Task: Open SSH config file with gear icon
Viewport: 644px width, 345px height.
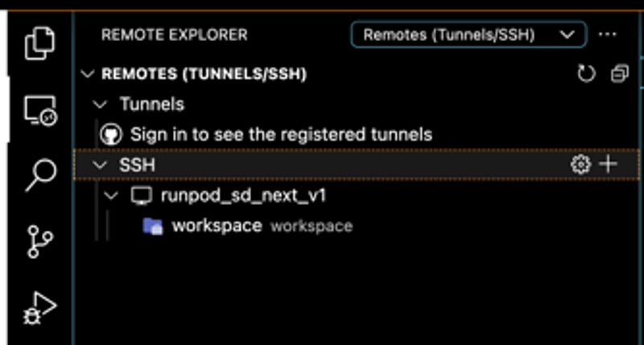Action: [580, 165]
